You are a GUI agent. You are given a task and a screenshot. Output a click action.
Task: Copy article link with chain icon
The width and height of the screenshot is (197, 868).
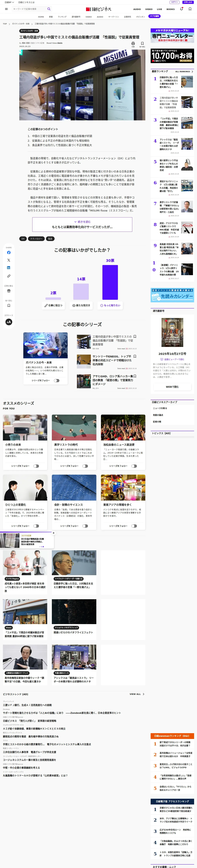tap(9, 276)
